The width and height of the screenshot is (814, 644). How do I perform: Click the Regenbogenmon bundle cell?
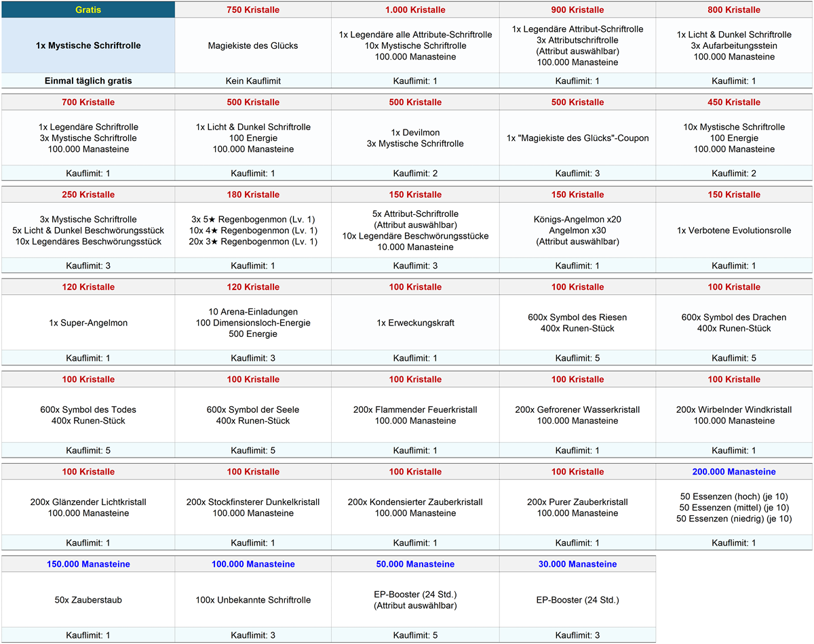coord(253,230)
